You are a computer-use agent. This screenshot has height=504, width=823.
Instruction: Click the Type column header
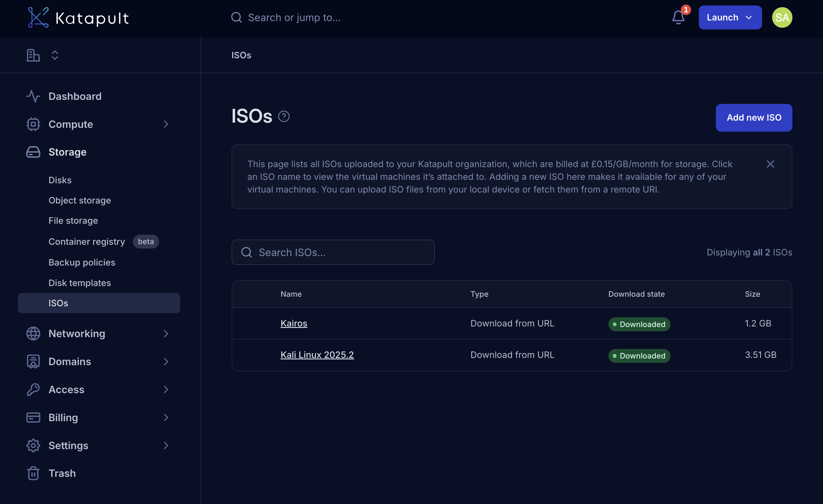tap(479, 294)
